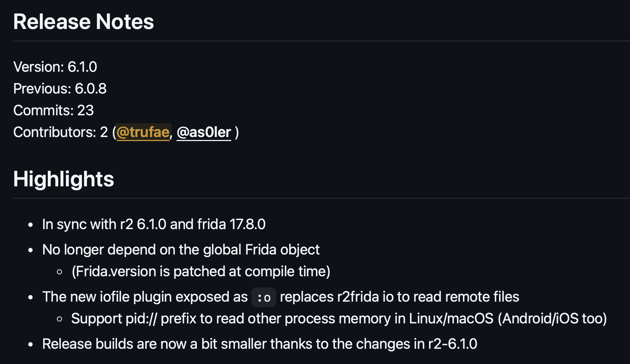
Task: Click the "Support pid:// prefix" sub-bullet text
Action: [x=133, y=319]
